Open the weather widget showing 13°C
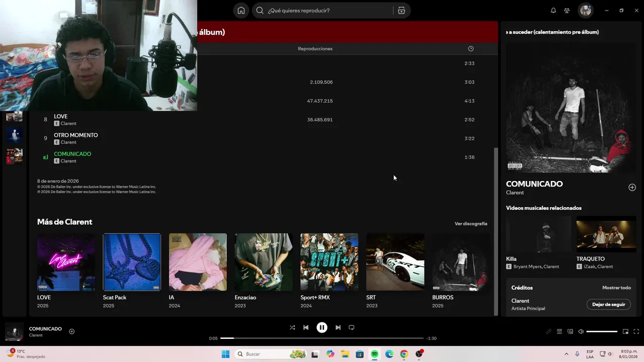Image resolution: width=644 pixels, height=362 pixels. click(25, 353)
